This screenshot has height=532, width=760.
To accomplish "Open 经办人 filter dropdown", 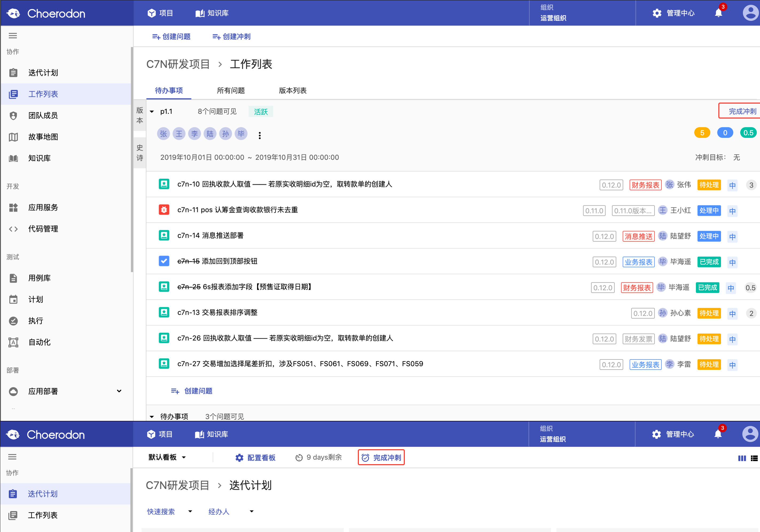I will (231, 511).
